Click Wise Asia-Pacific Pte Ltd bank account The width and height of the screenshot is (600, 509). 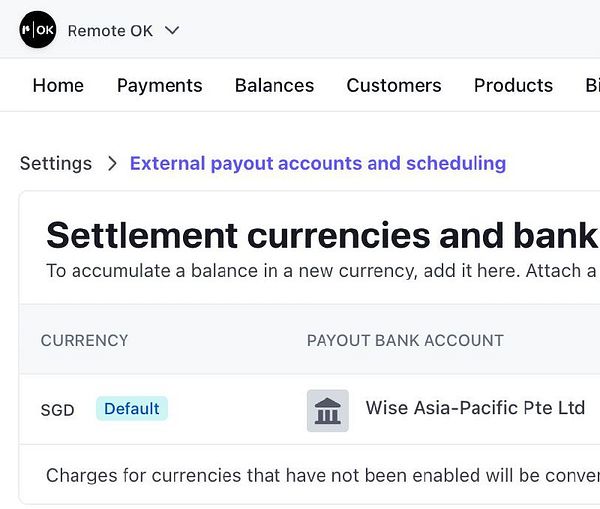tap(475, 408)
